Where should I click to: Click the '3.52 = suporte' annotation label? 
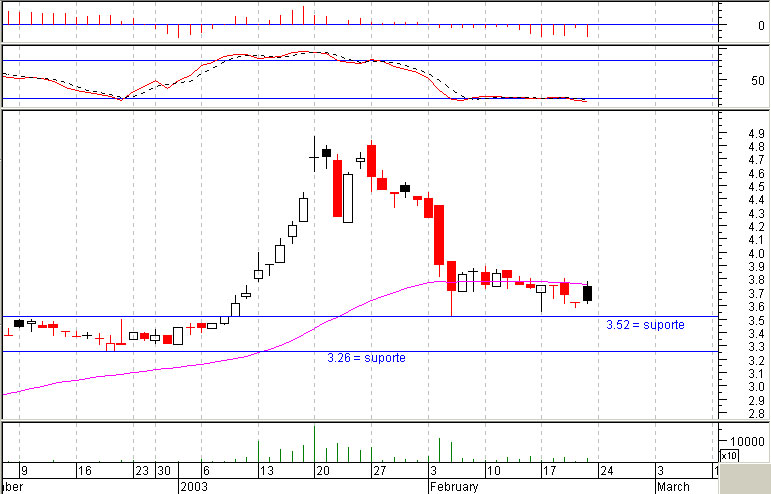pyautogui.click(x=645, y=325)
